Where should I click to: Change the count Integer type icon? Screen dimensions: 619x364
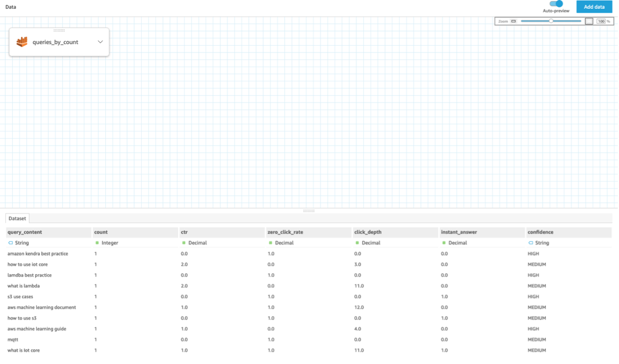point(97,243)
